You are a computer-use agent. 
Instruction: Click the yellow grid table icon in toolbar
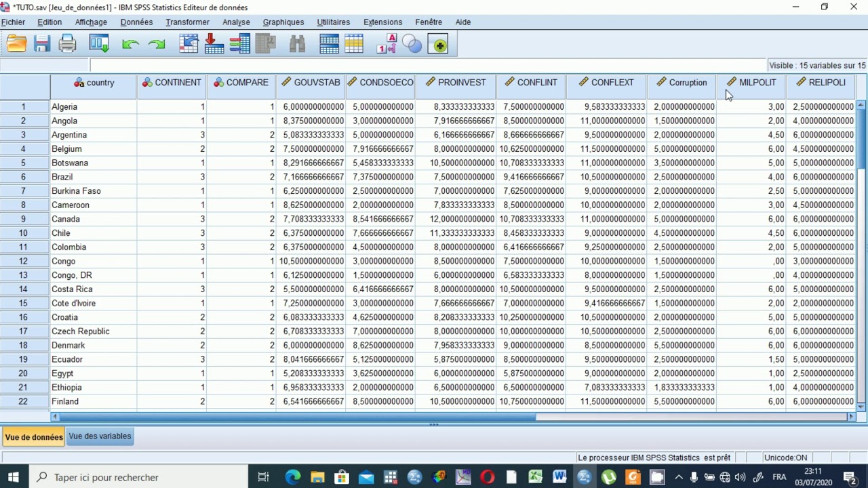tap(354, 44)
